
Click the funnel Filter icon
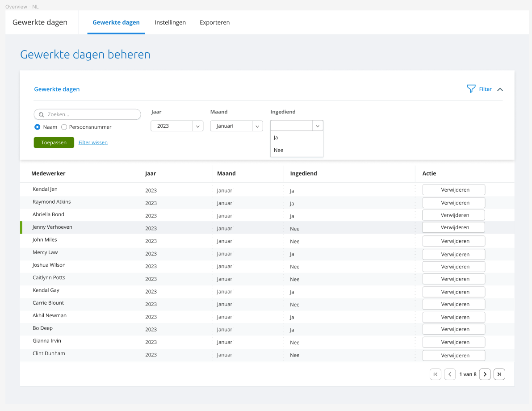(471, 89)
